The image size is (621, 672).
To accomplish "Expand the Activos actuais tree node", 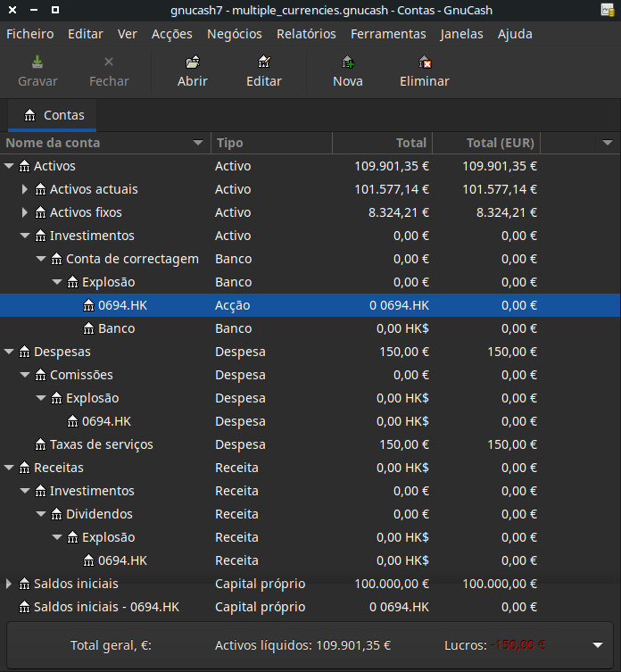I will 25,189.
